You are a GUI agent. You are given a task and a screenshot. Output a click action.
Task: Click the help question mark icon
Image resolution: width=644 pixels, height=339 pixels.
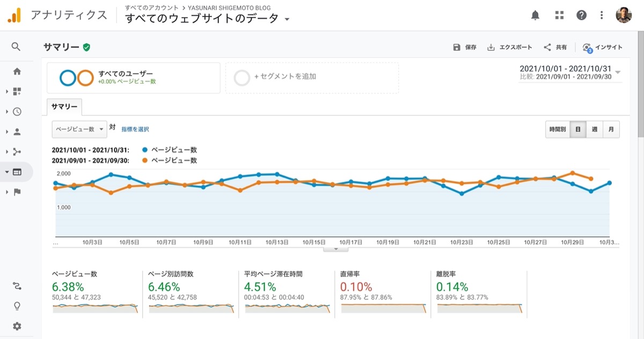point(581,16)
